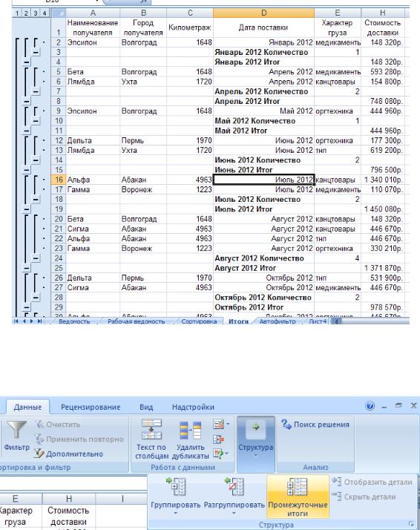Select column D header

click(x=263, y=13)
